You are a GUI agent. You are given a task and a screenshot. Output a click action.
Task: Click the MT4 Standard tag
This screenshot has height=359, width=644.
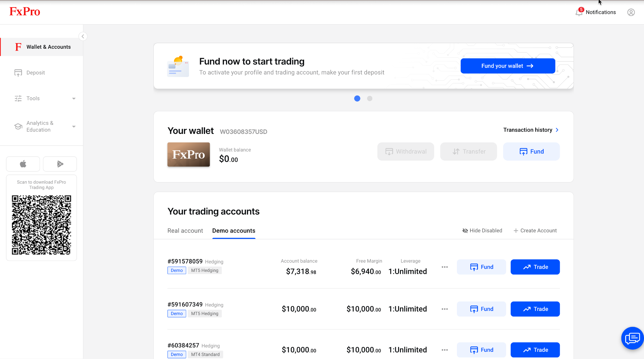point(205,354)
